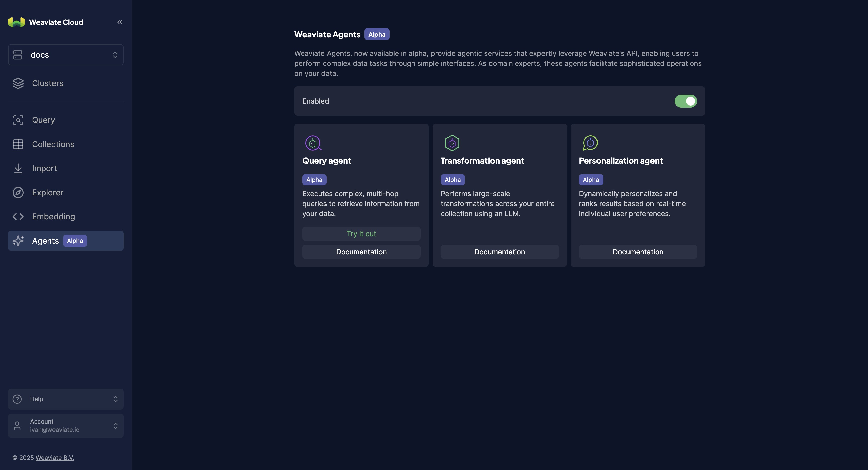Collapse the sidebar with double-chevron icon
868x470 pixels.
click(119, 22)
